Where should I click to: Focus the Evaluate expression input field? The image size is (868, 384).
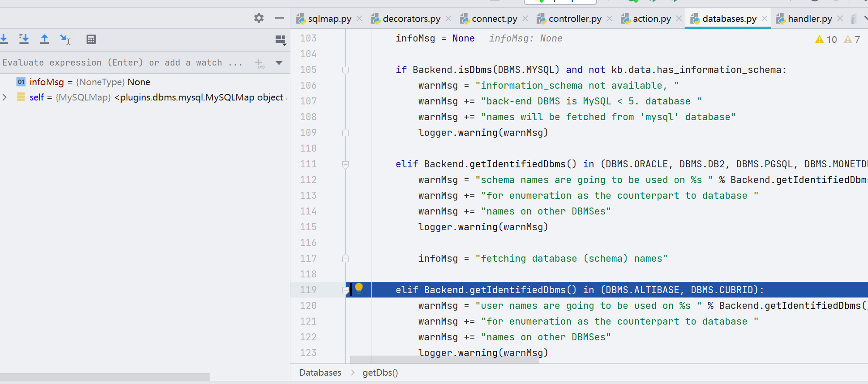pos(124,62)
